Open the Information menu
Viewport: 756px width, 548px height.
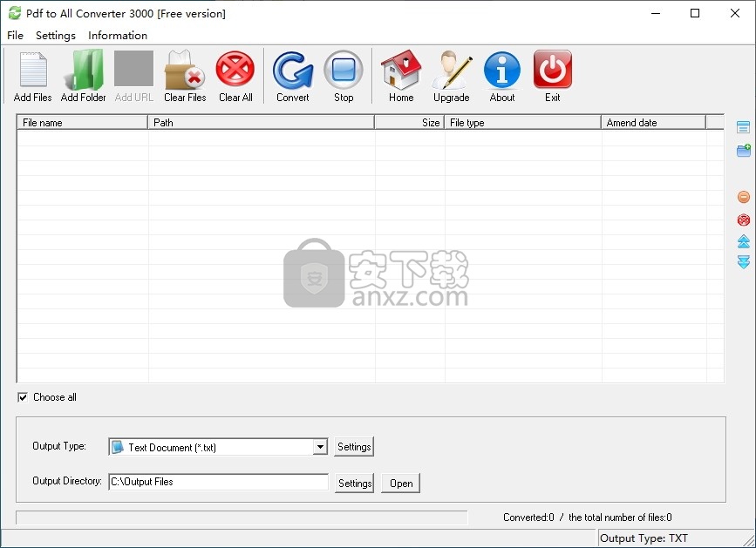pyautogui.click(x=118, y=35)
